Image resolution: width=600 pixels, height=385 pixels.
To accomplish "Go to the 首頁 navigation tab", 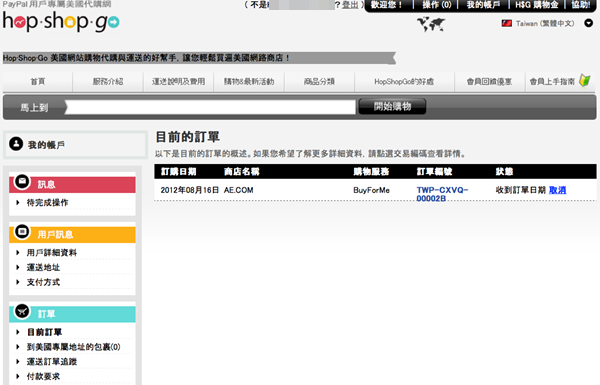I will [x=38, y=82].
